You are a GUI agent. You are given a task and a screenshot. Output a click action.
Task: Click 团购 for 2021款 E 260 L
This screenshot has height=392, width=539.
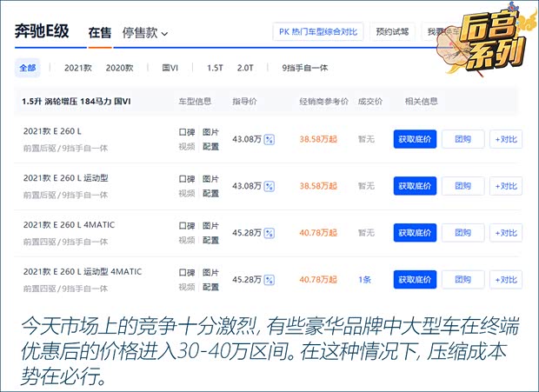pyautogui.click(x=463, y=139)
